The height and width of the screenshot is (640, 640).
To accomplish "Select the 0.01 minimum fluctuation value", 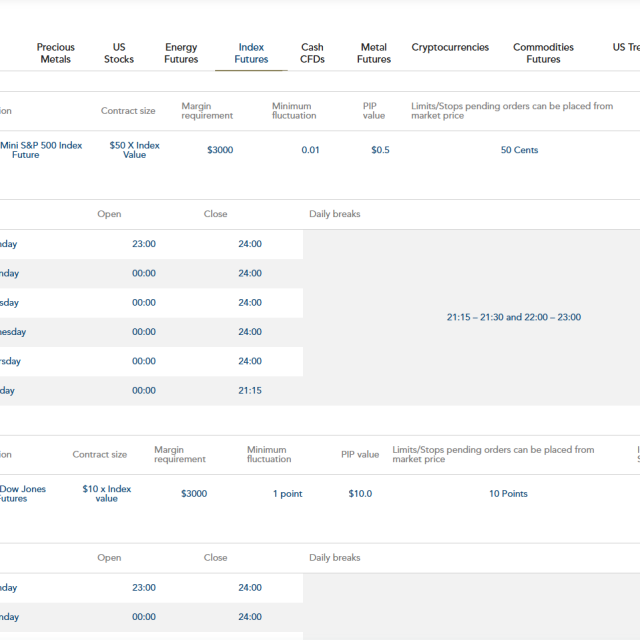I will [x=311, y=150].
